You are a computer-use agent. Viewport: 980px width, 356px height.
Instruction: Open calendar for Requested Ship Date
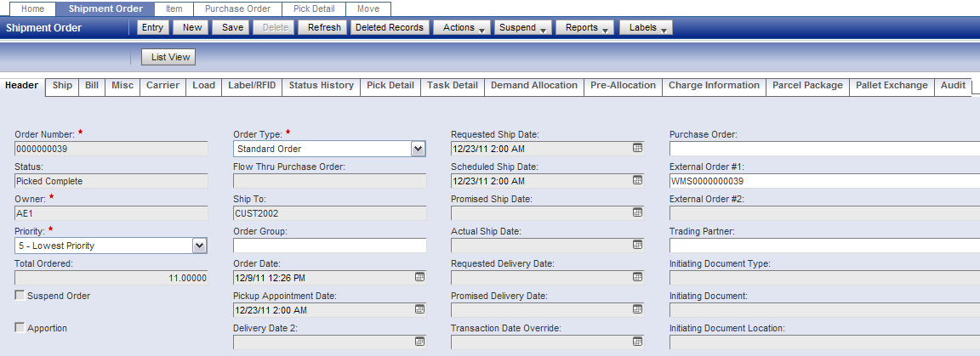637,148
